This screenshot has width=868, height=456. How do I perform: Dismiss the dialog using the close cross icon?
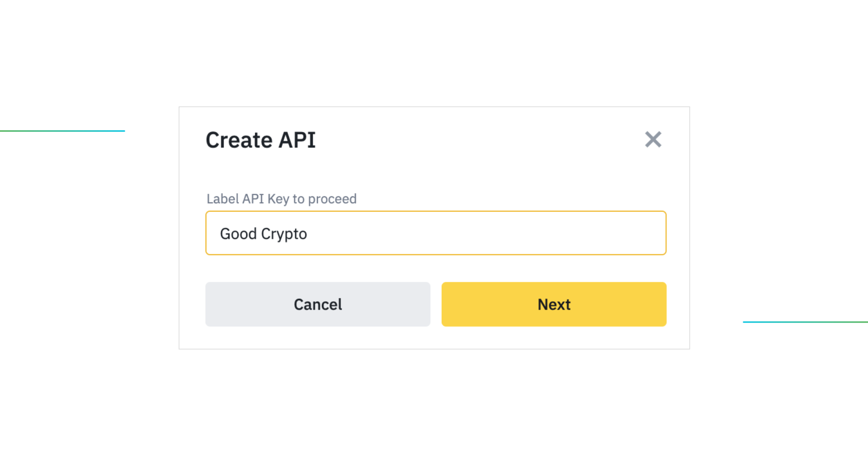point(653,140)
